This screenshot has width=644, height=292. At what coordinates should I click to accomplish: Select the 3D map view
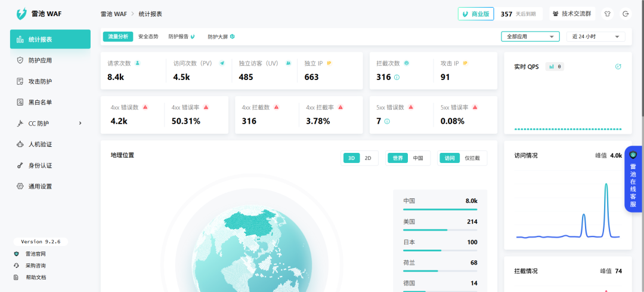pos(351,158)
